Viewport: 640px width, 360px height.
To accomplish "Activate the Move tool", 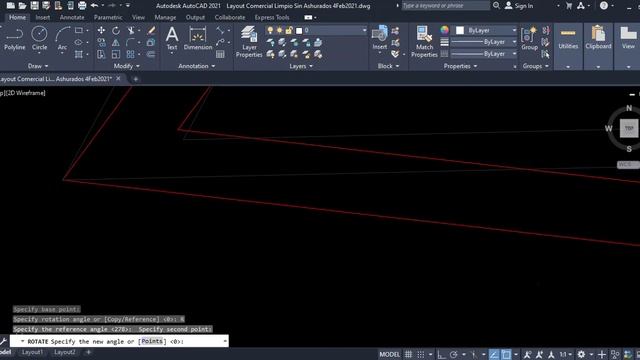I will [x=101, y=31].
